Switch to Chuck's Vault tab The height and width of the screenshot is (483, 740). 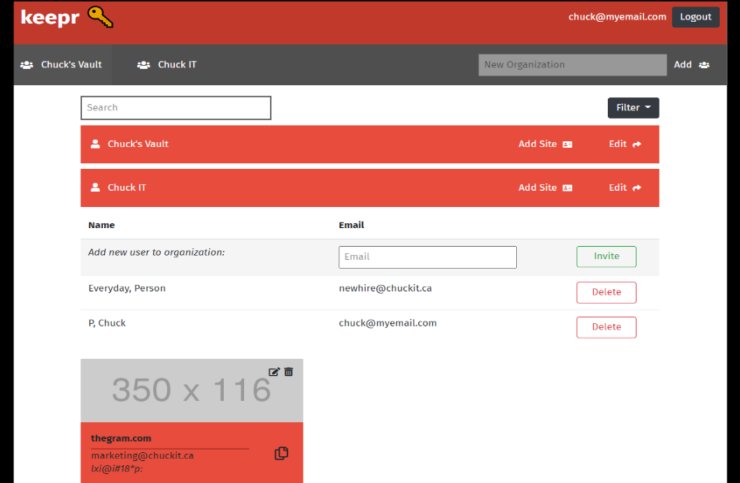click(62, 65)
